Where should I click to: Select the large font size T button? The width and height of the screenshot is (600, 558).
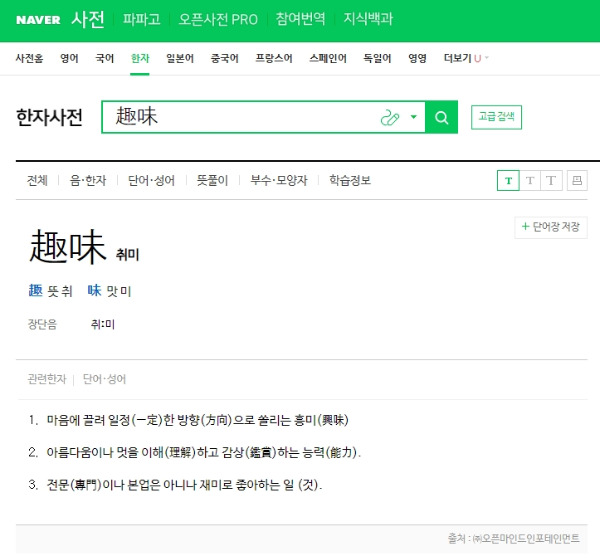(551, 180)
